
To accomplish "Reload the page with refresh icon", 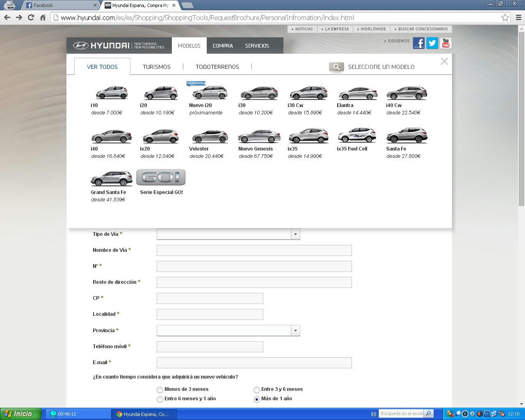I will pyautogui.click(x=31, y=17).
